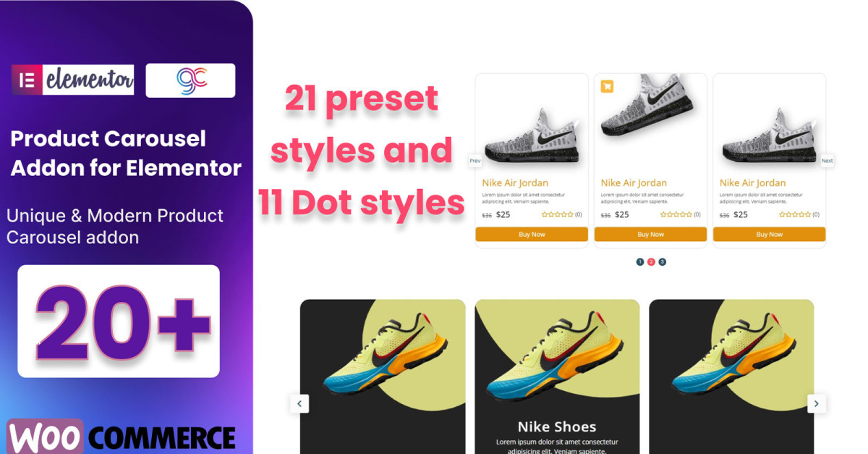
Task: Click the star rating on the first product
Action: 557,214
